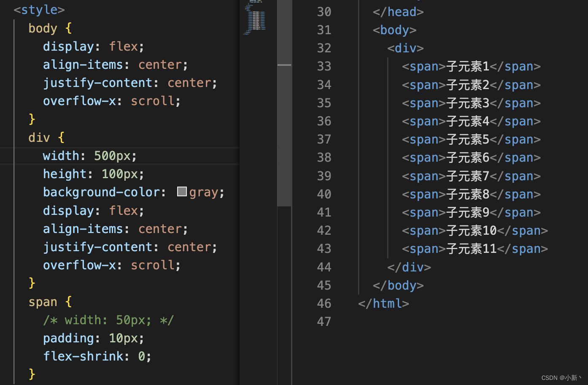Image resolution: width=588 pixels, height=385 pixels.
Task: Click the gray color swatch preview box
Action: 181,191
